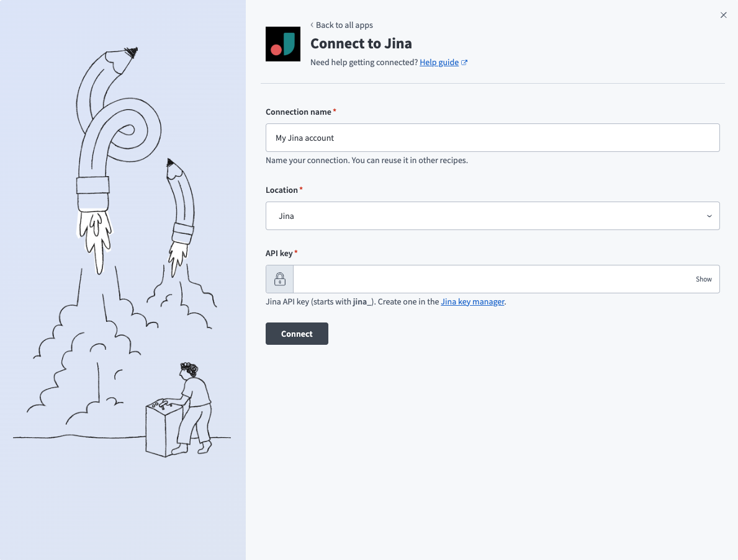This screenshot has width=738, height=560.
Task: Open the Location dropdown
Action: pyautogui.click(x=492, y=216)
